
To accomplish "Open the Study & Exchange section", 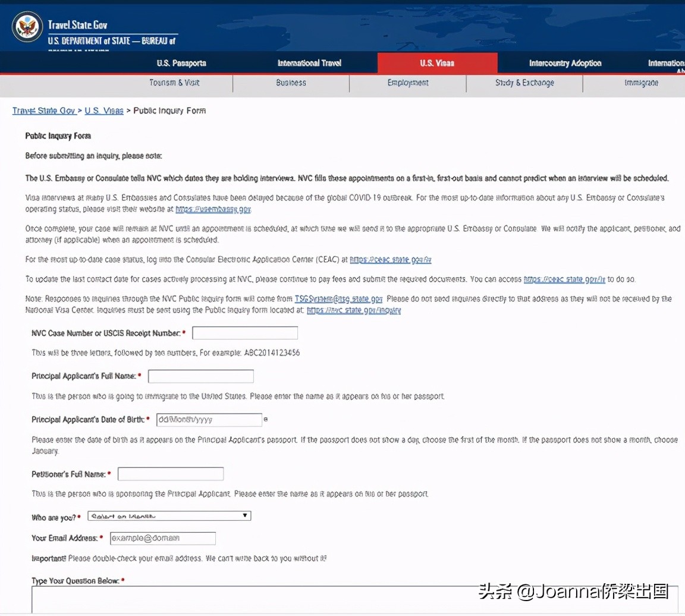I will click(x=524, y=83).
